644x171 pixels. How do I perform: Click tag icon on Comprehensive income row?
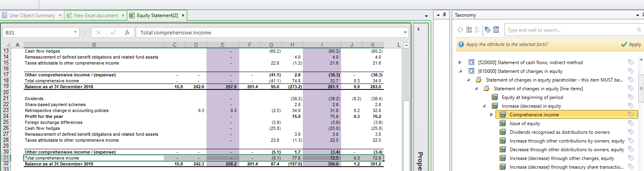point(631,114)
